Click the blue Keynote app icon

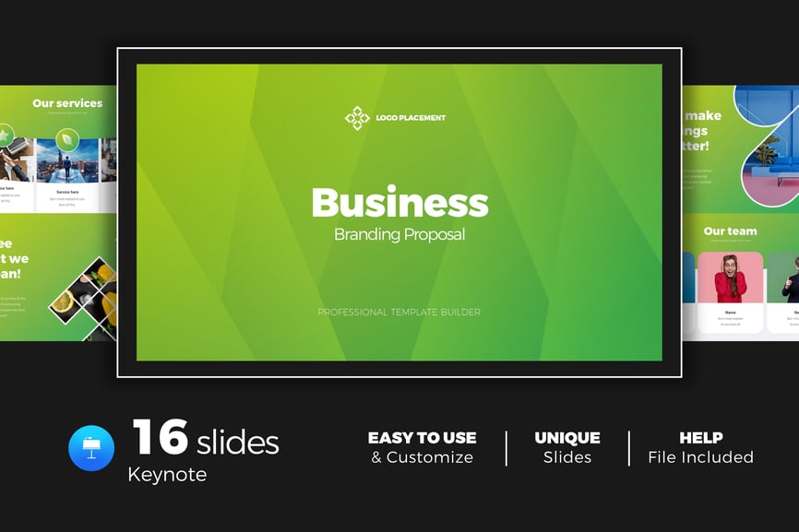click(91, 448)
